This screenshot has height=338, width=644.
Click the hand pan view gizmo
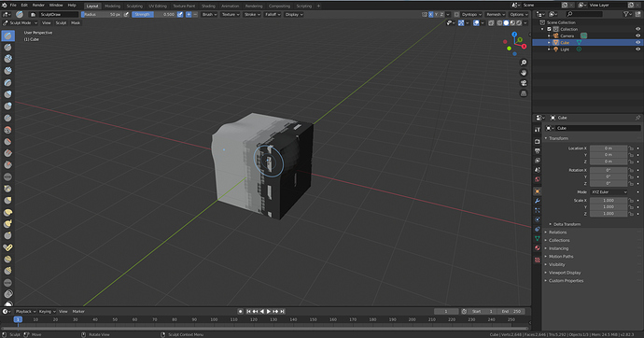(x=524, y=73)
